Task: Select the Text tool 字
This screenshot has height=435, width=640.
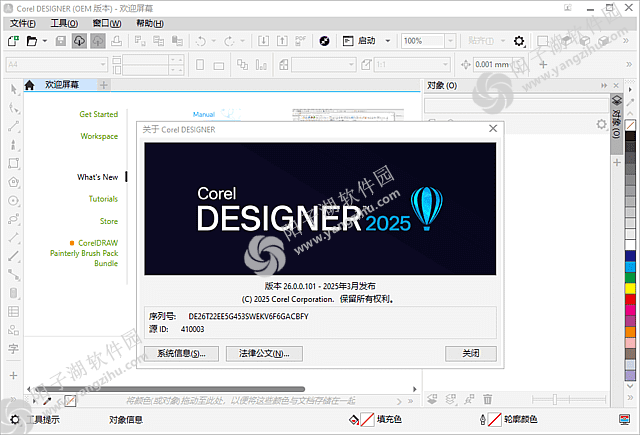Action: [x=13, y=349]
